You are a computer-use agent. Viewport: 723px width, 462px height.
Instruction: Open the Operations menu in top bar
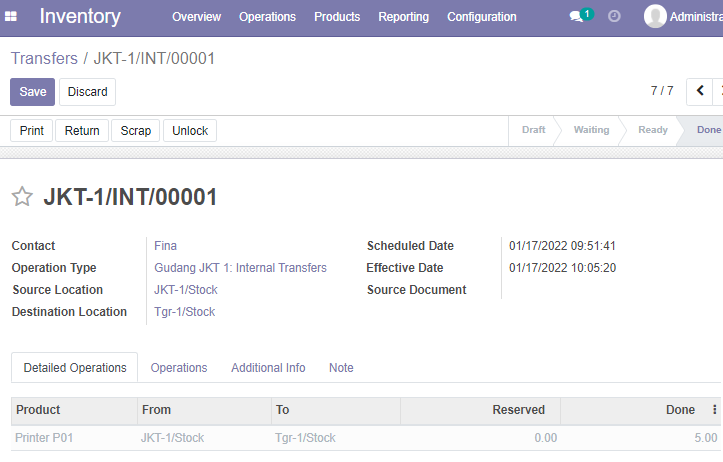pos(267,17)
